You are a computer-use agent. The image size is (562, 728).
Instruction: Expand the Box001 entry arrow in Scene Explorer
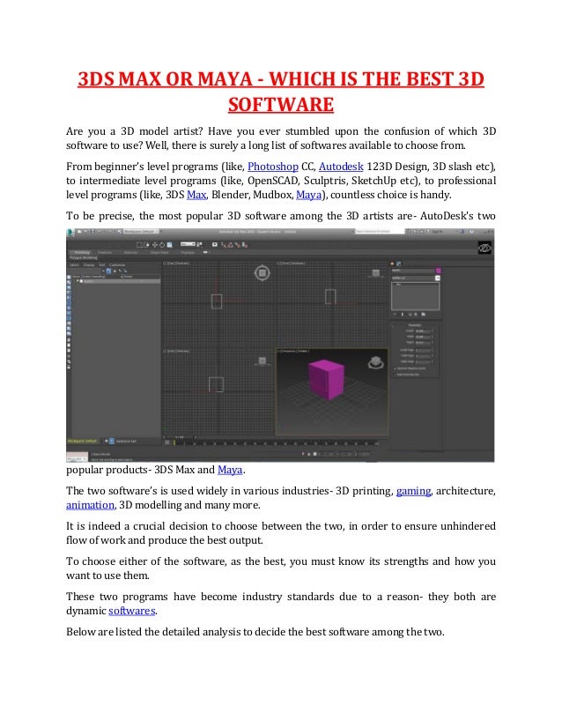click(78, 280)
